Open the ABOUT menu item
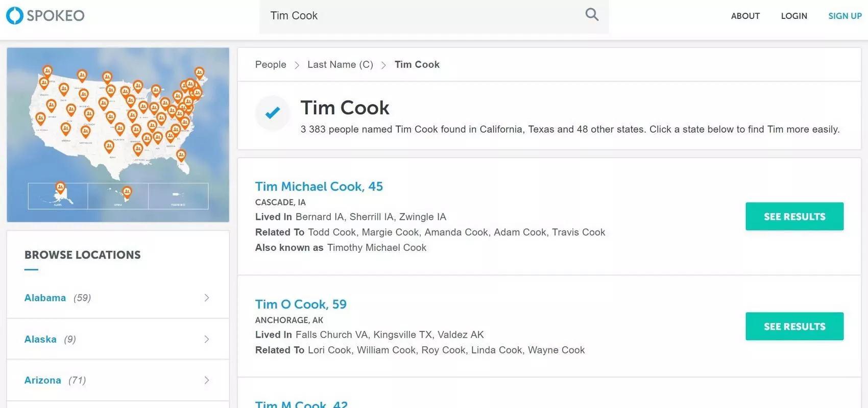 click(x=745, y=16)
